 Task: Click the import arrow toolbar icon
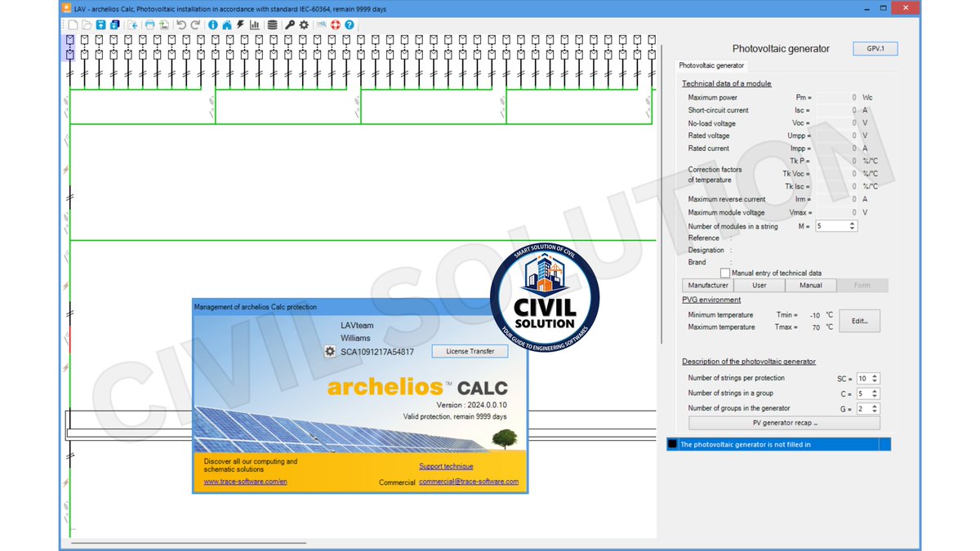tap(133, 25)
